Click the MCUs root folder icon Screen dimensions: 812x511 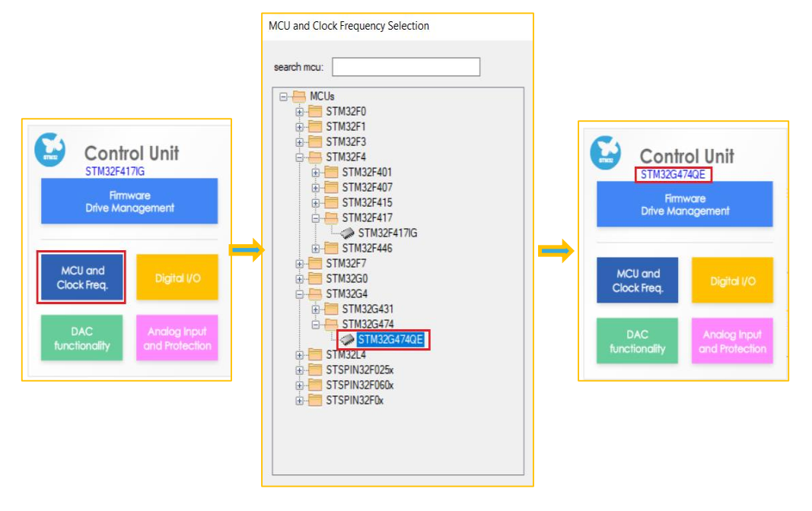299,97
